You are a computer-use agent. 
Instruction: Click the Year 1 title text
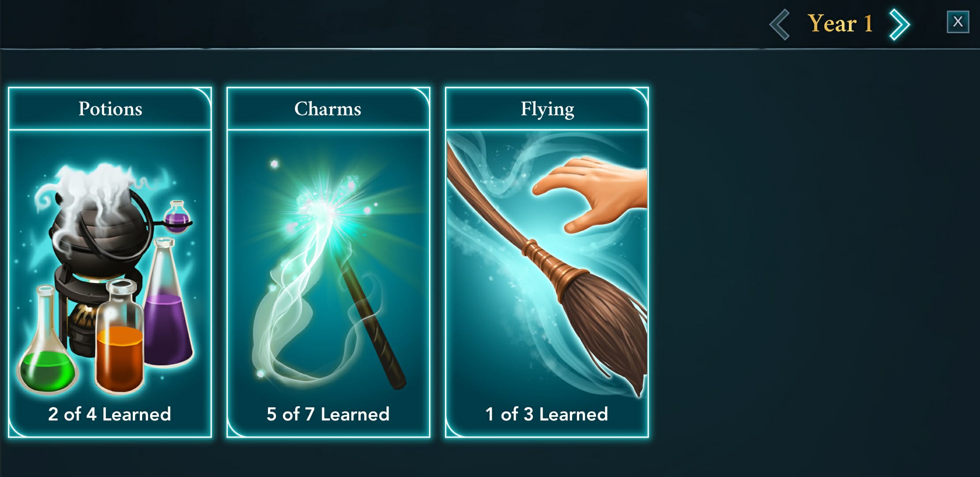click(841, 23)
